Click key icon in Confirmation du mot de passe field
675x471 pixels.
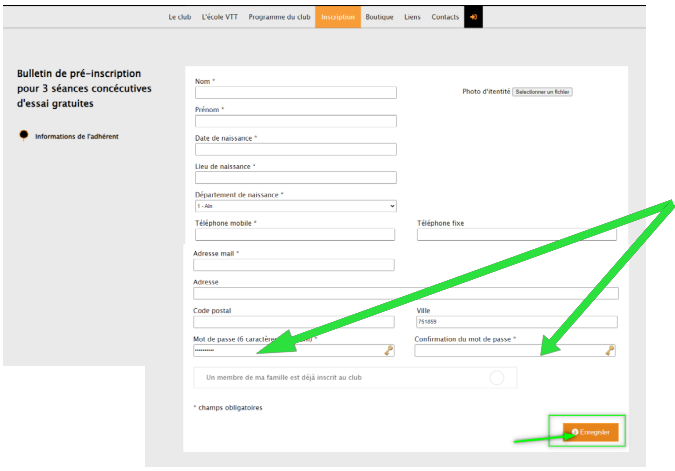click(x=610, y=351)
